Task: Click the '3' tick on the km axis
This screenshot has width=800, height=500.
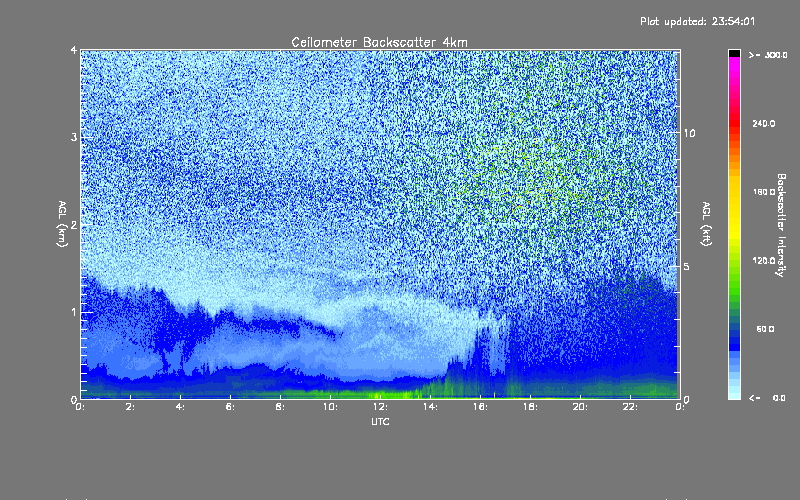Action: pyautogui.click(x=74, y=137)
